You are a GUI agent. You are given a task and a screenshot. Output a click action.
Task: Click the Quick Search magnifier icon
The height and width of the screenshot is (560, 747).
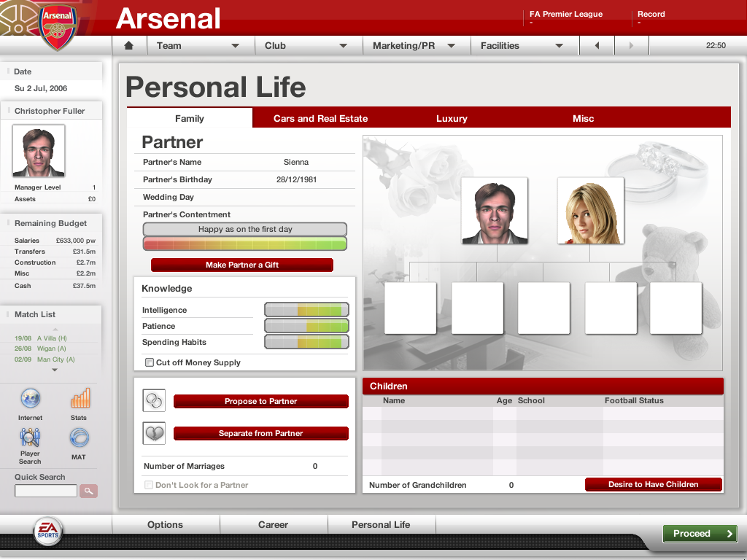pos(88,491)
